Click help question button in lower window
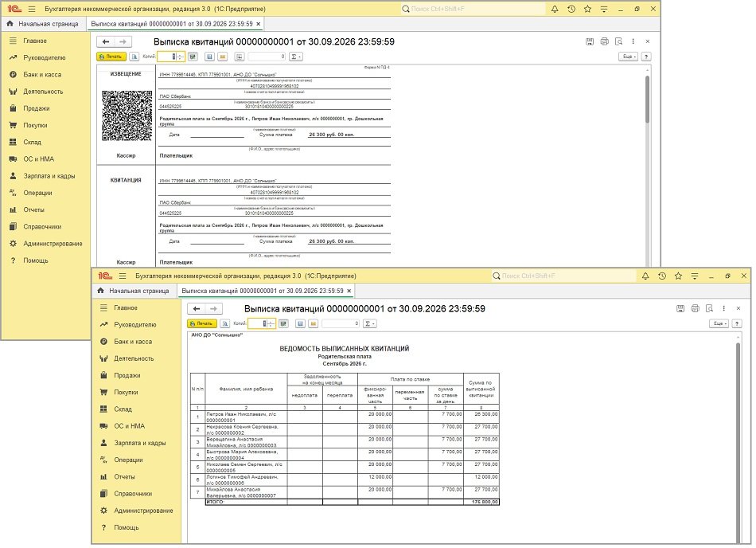The width and height of the screenshot is (756, 548). [x=737, y=323]
